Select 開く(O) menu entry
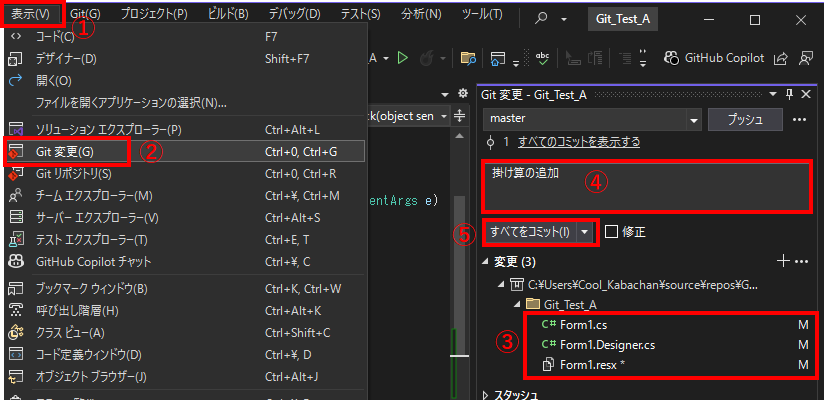 (x=185, y=81)
